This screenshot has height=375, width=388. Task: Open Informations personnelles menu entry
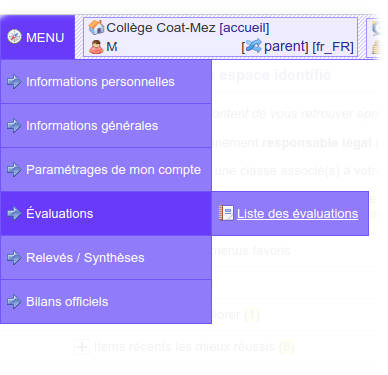click(106, 82)
